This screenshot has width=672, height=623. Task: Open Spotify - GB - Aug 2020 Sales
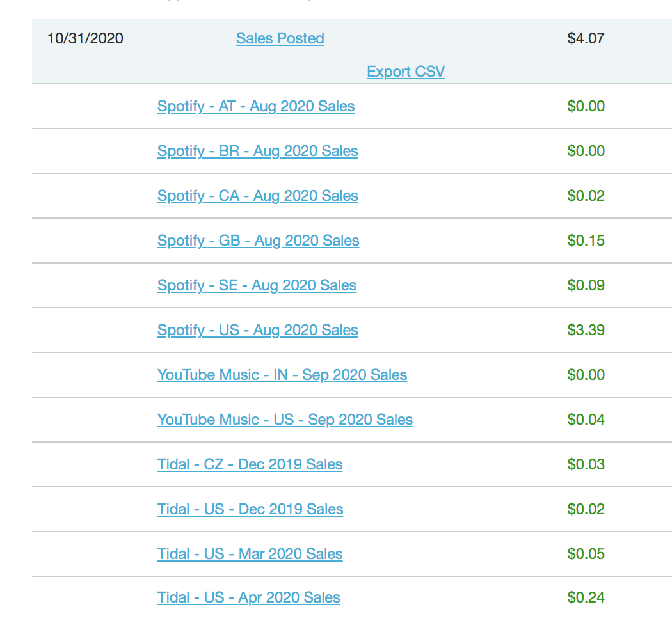click(x=258, y=241)
